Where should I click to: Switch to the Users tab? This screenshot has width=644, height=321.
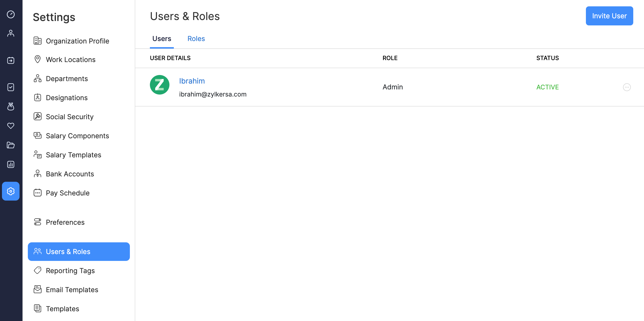162,38
